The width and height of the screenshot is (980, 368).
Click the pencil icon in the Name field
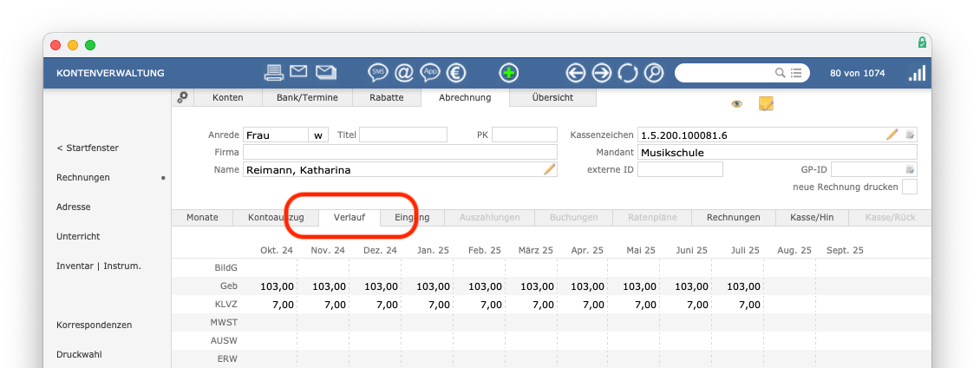point(549,169)
